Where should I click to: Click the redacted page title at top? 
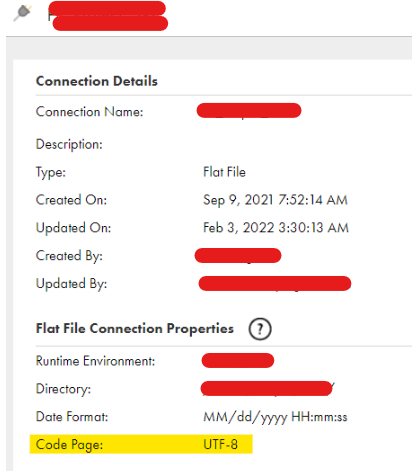pos(108,16)
